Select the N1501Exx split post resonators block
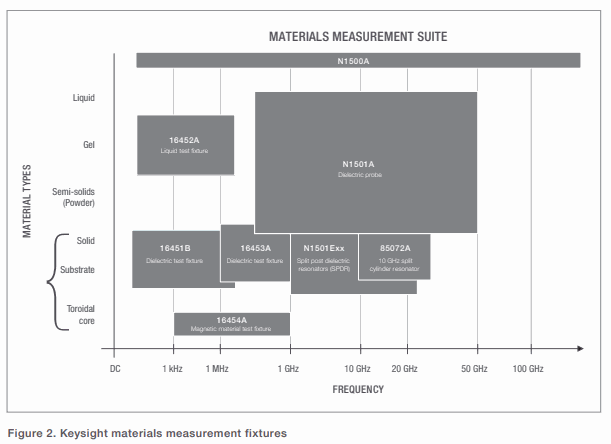611x444 pixels. (x=324, y=255)
